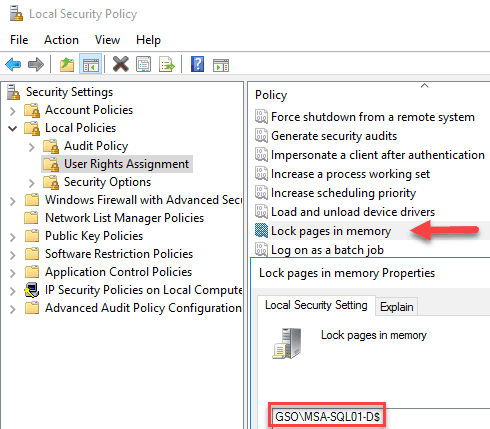
Task: Click the Policy column header
Action: (271, 95)
